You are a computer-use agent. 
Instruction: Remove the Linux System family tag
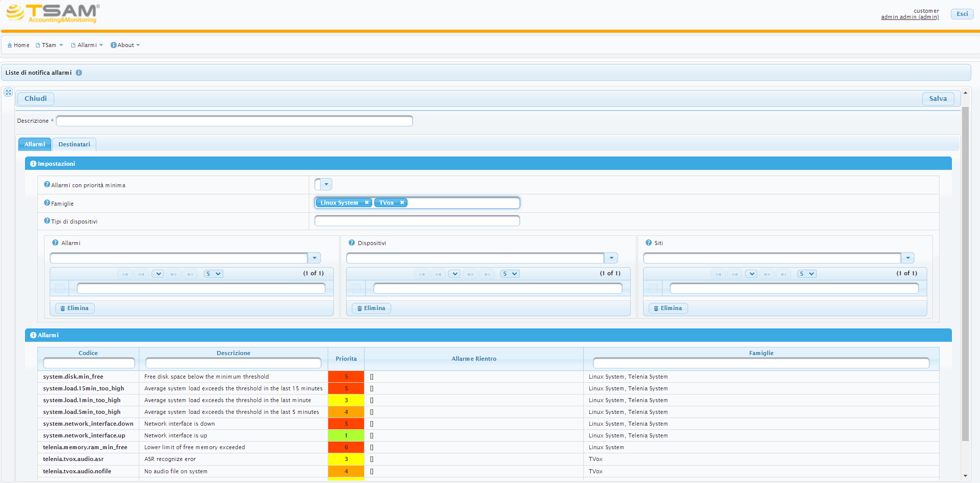(367, 203)
